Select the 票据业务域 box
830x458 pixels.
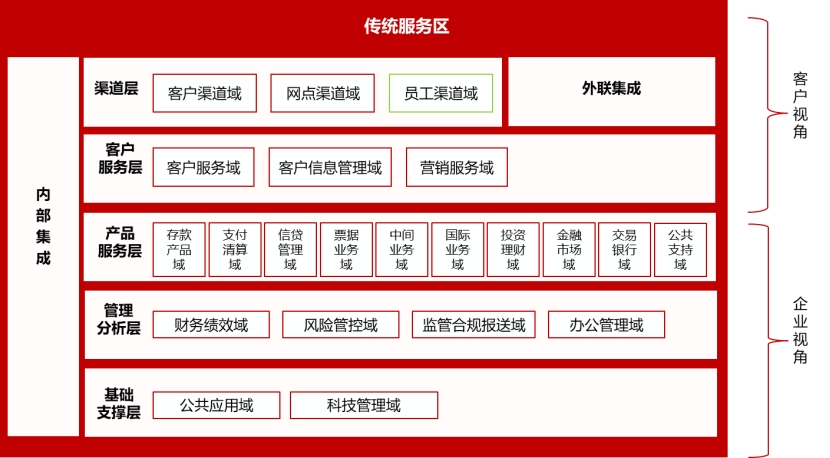coord(346,249)
